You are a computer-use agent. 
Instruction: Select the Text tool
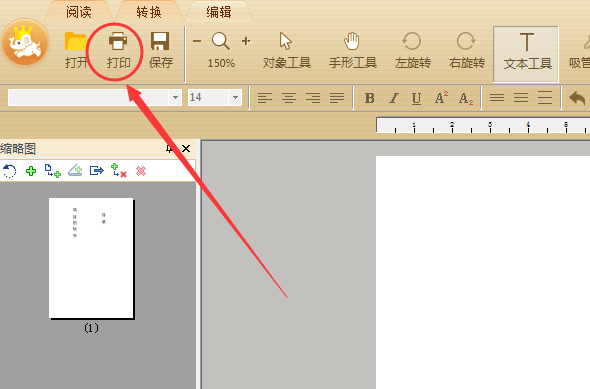(526, 54)
